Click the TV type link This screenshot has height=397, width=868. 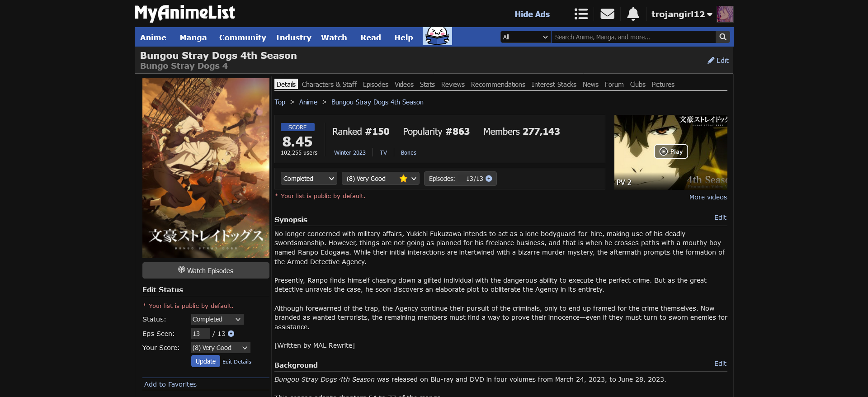[x=383, y=153]
